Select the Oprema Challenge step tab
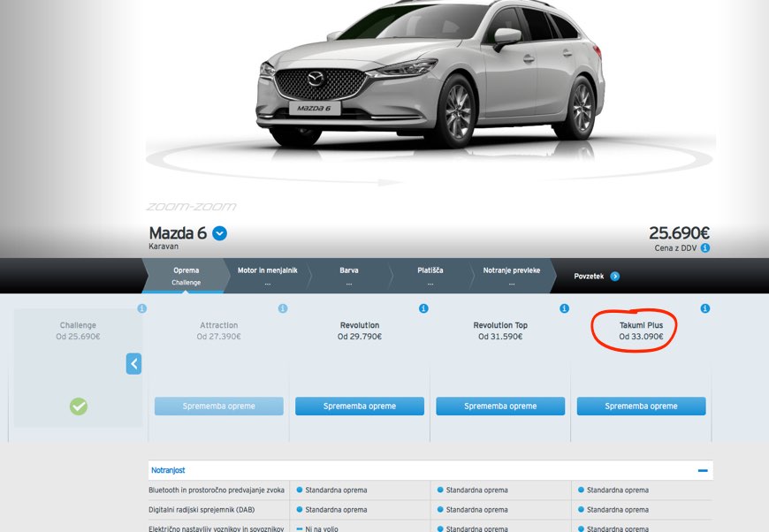Screen dimensions: 769x532 coord(186,276)
